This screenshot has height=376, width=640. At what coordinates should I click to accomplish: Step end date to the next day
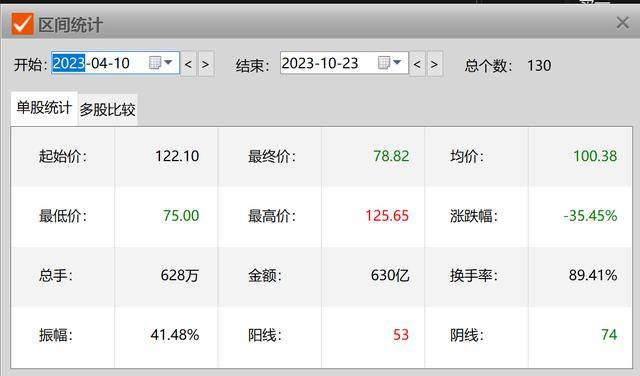[435, 64]
